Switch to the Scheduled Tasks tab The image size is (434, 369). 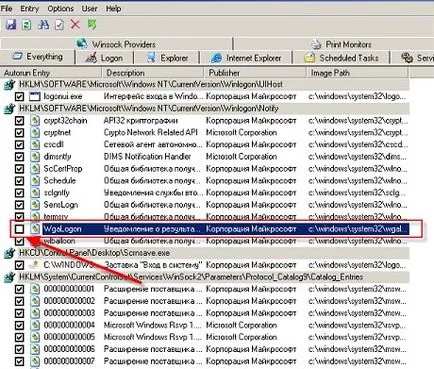click(x=342, y=58)
